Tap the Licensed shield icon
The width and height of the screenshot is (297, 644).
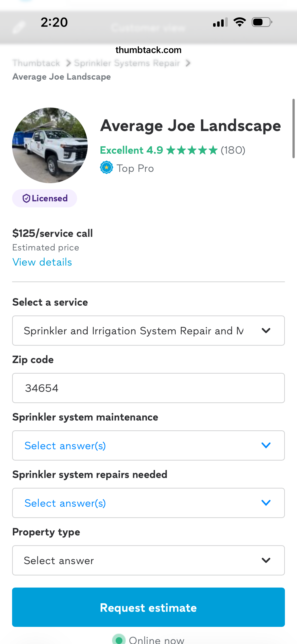pos(26,199)
